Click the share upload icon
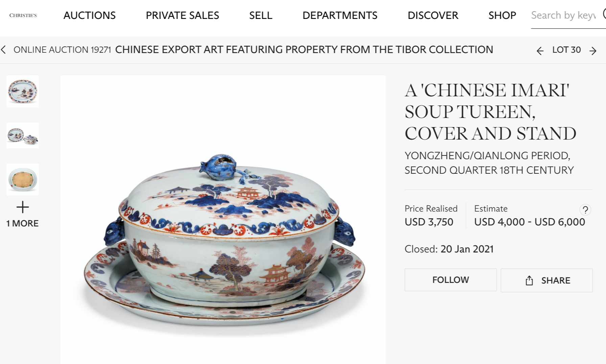606x364 pixels. point(529,280)
